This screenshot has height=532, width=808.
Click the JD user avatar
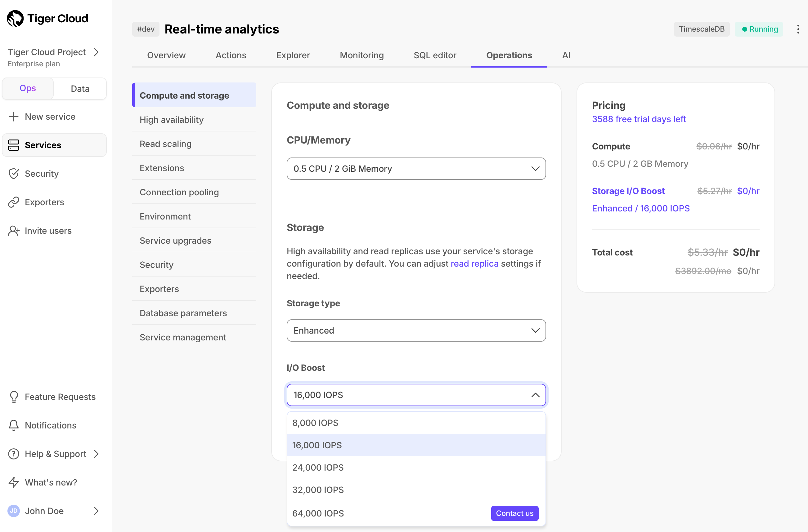(x=14, y=511)
